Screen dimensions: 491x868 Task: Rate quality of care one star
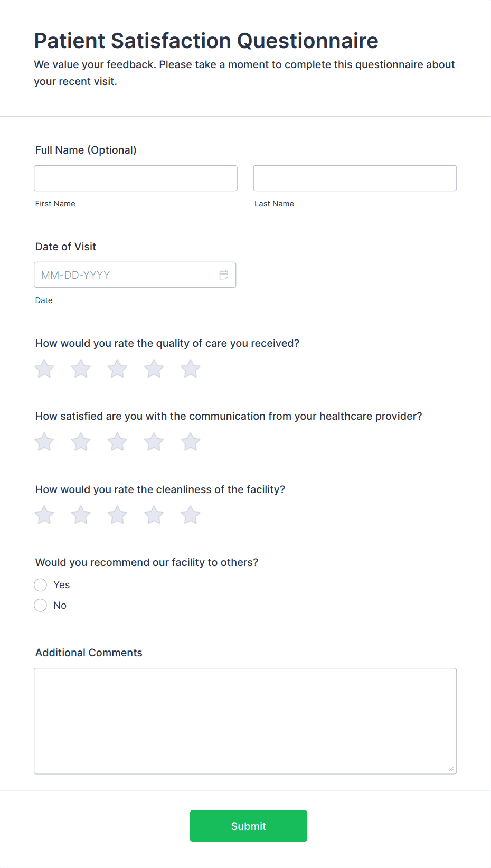(44, 369)
